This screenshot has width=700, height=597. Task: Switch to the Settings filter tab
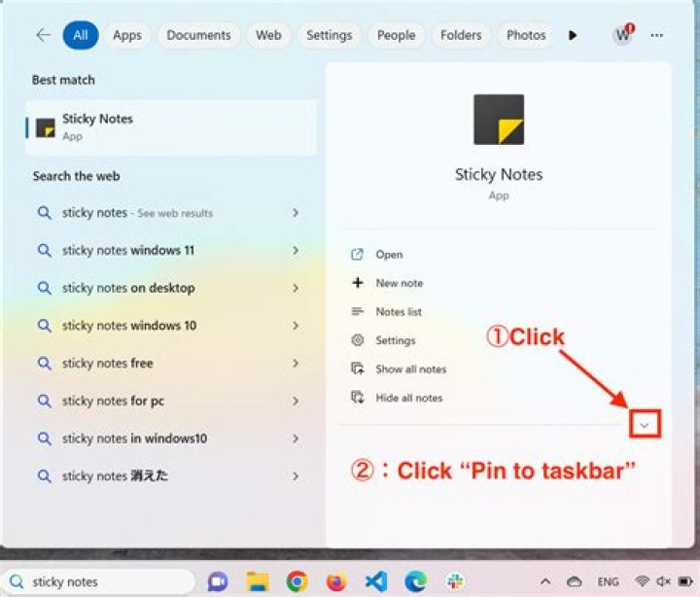[329, 35]
